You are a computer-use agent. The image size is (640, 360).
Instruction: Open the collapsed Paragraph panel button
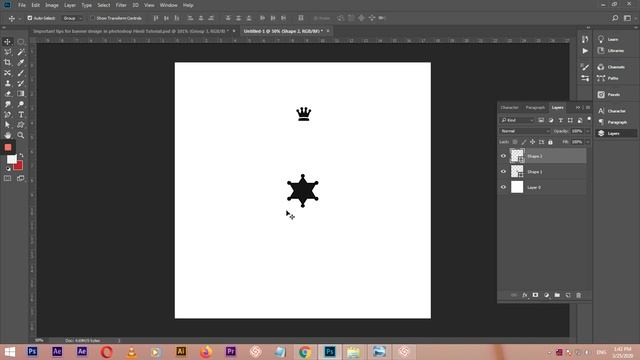point(617,122)
